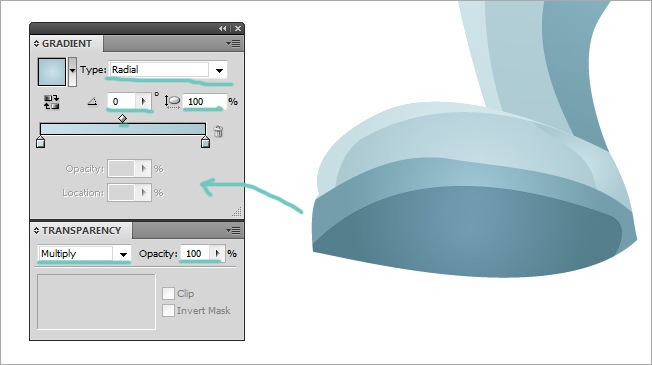Image resolution: width=652 pixels, height=365 pixels.
Task: Click the Gradient panel resize grip corner
Action: [x=237, y=212]
